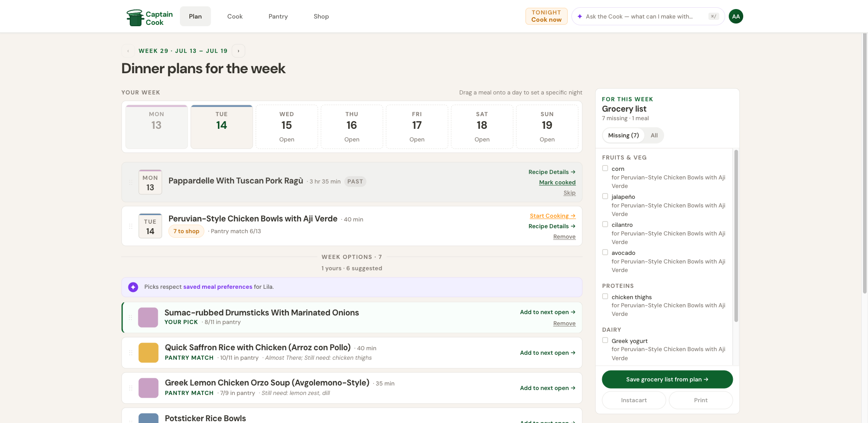Click the page vertical scrollbar
Screen dimensions: 868x423
point(865,163)
